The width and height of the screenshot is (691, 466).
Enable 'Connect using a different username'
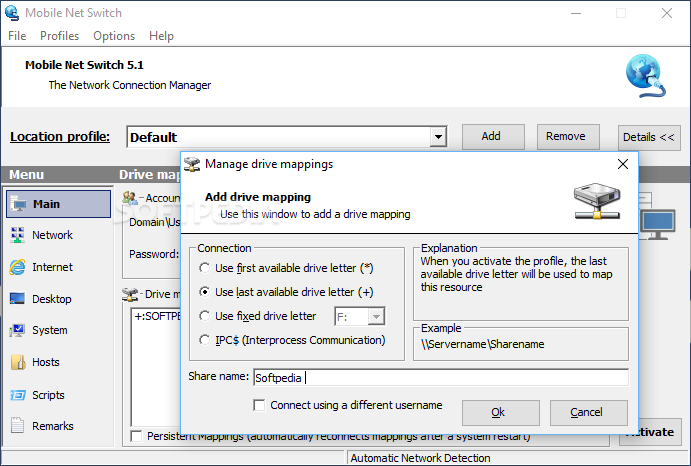tap(260, 405)
